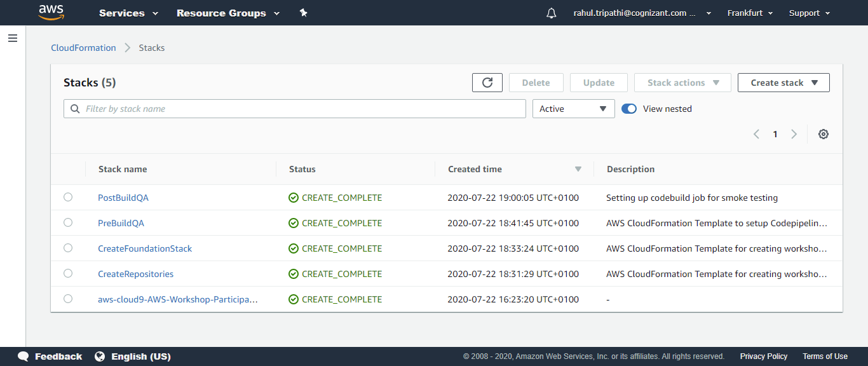Viewport: 868px width, 366px height.
Task: Go to next page chevron
Action: [x=794, y=134]
